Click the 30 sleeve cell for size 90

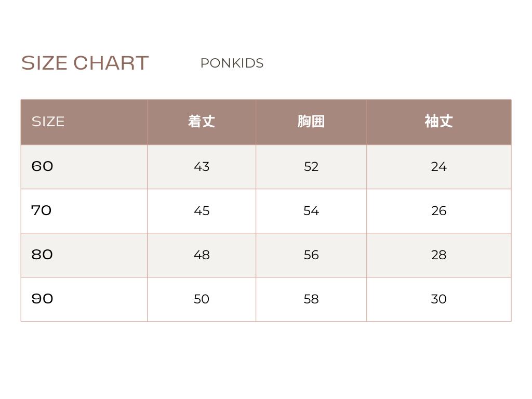tap(438, 299)
